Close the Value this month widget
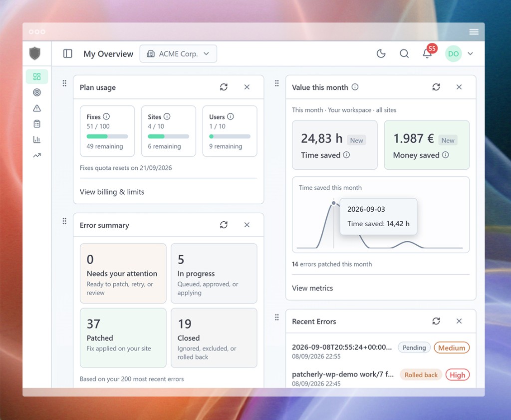Screen dimensions: 511x420 (x=459, y=87)
